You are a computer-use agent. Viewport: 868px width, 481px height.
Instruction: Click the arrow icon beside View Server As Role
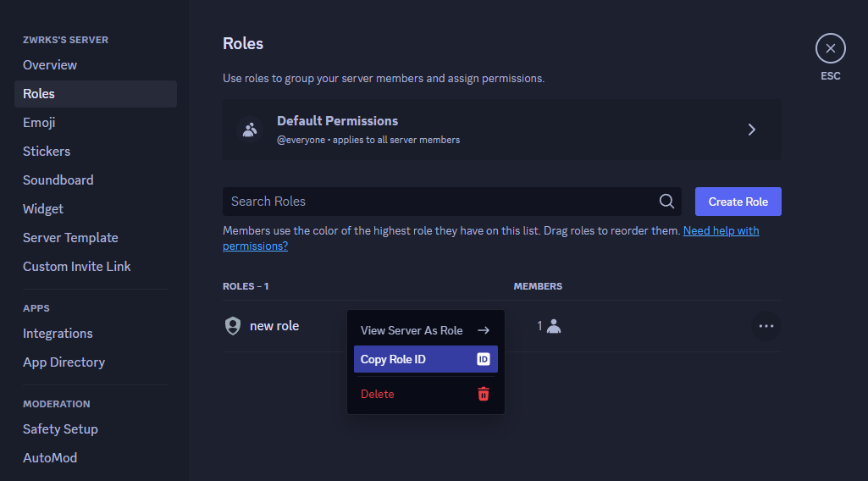484,330
